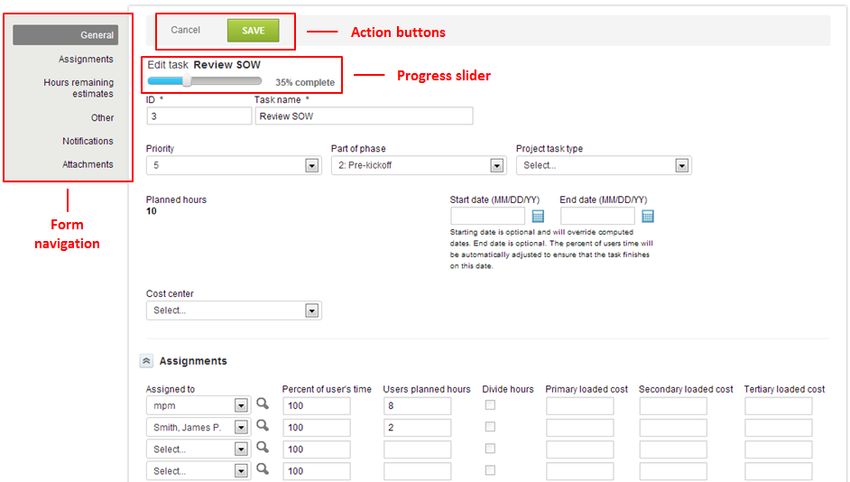
Task: Go to Hours remaining estimates section
Action: point(79,88)
